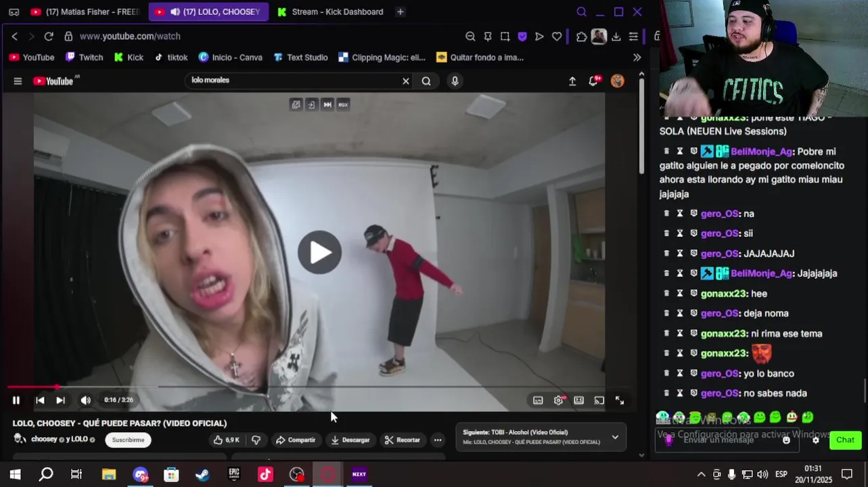Open Kick chat settings gear
The width and height of the screenshot is (868, 487).
[x=815, y=440]
